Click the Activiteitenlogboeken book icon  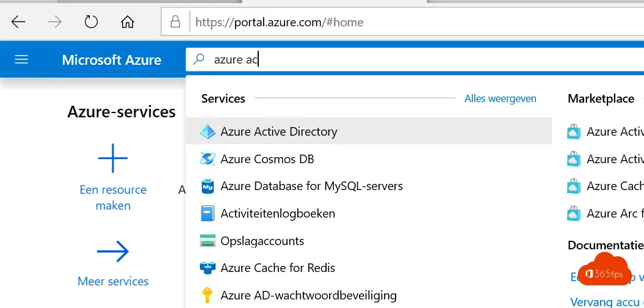tap(208, 213)
